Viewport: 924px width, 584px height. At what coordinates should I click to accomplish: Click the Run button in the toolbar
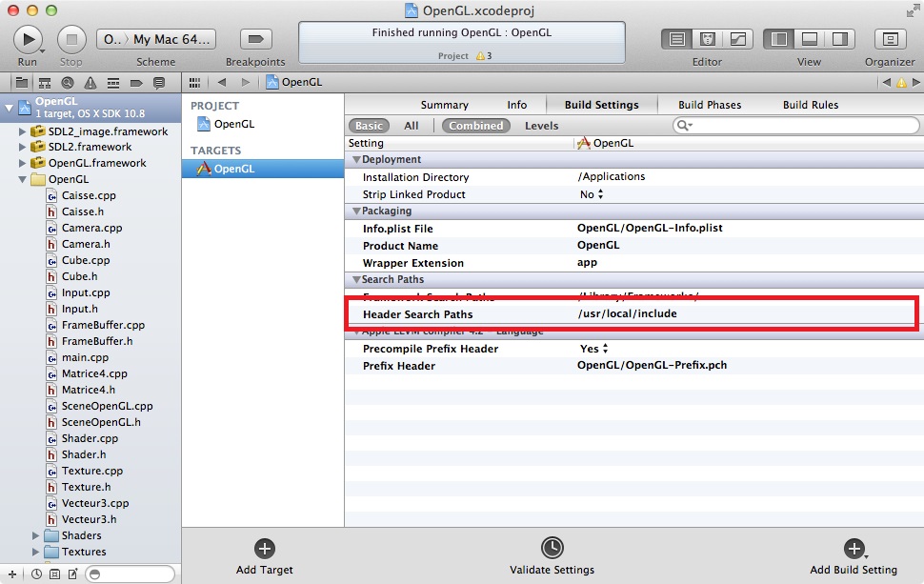click(28, 39)
